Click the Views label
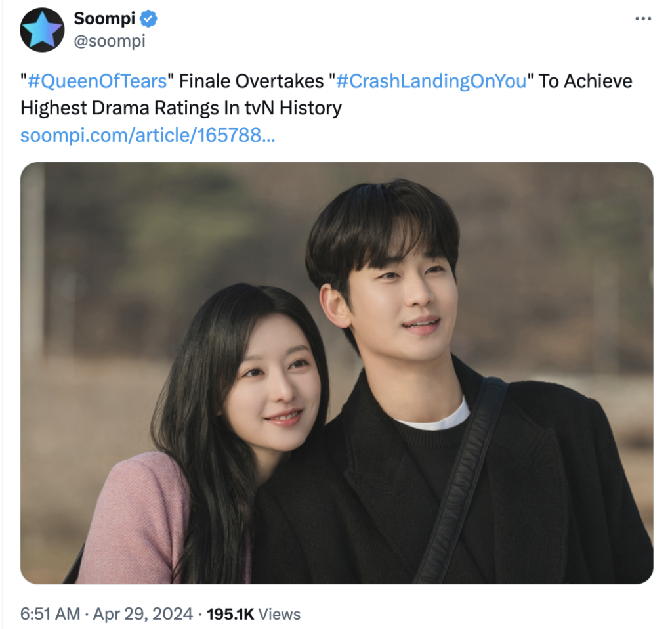 click(x=280, y=614)
